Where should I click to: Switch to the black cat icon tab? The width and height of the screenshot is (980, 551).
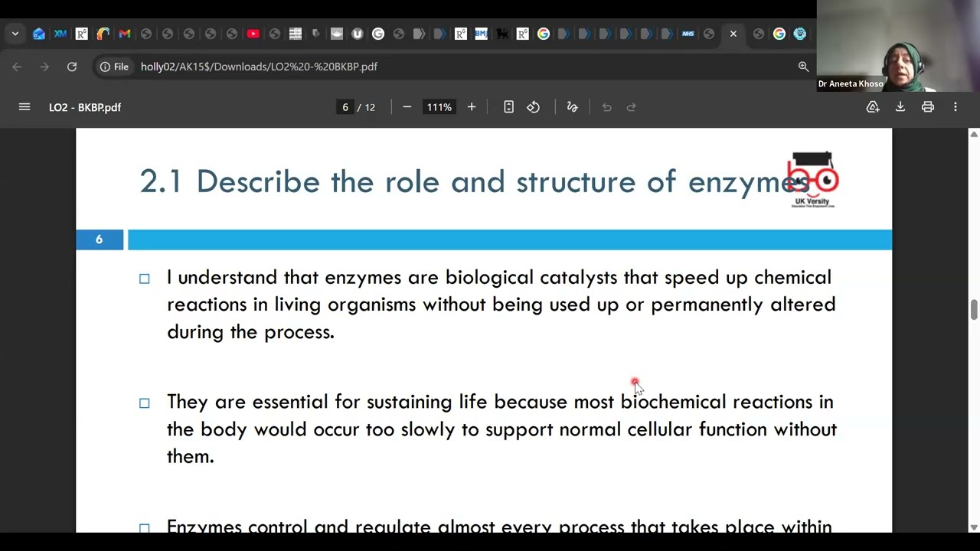(x=502, y=34)
